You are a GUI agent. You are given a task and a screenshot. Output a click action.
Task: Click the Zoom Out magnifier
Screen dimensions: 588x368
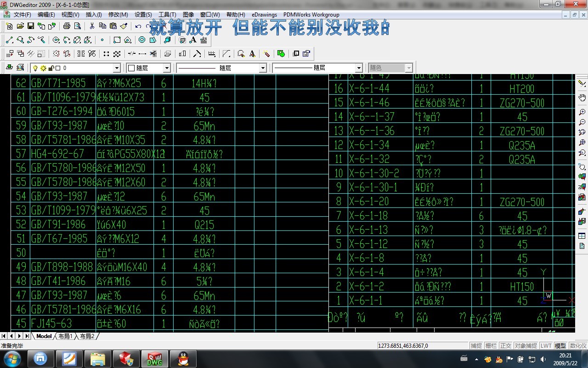[582, 122]
